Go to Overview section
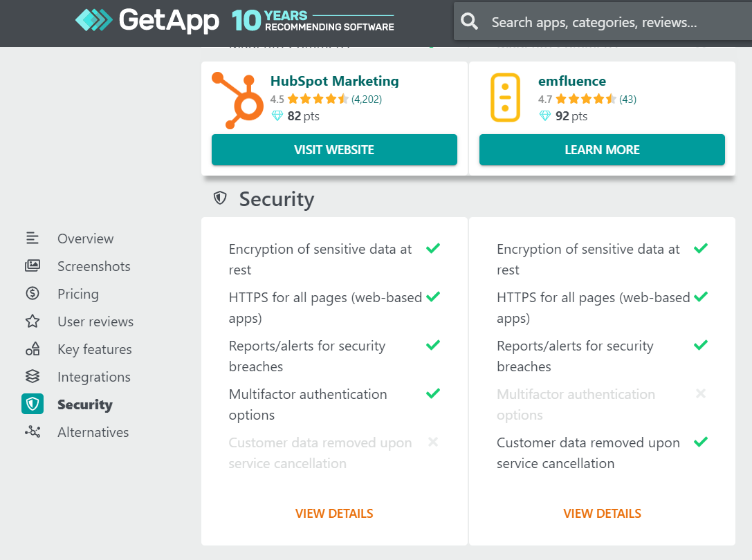The image size is (752, 560). [x=85, y=239]
